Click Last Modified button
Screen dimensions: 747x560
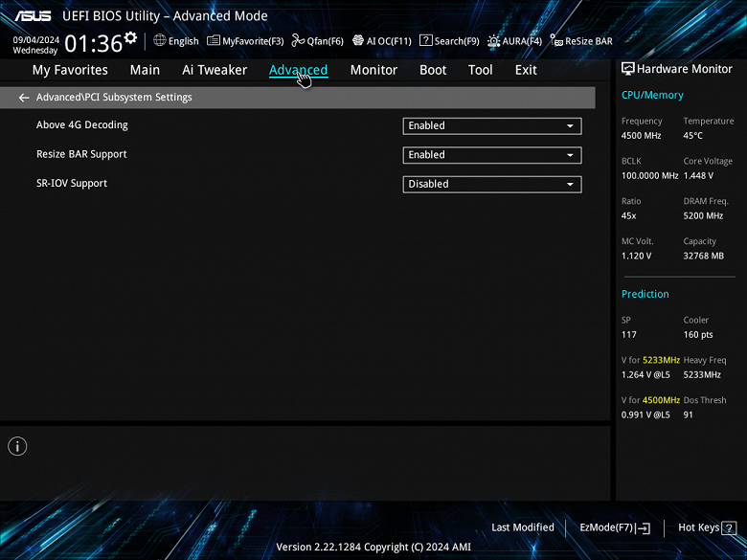523,527
